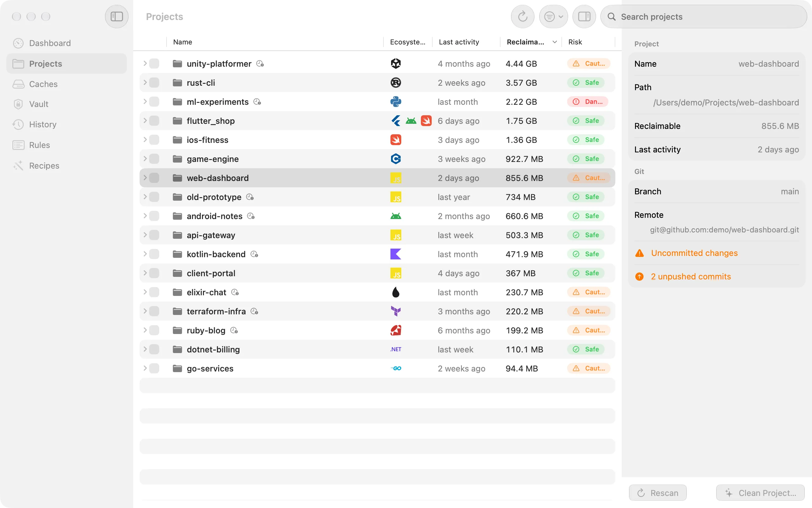
Task: Click the stale clock badge beside ruby-blog
Action: click(x=234, y=330)
